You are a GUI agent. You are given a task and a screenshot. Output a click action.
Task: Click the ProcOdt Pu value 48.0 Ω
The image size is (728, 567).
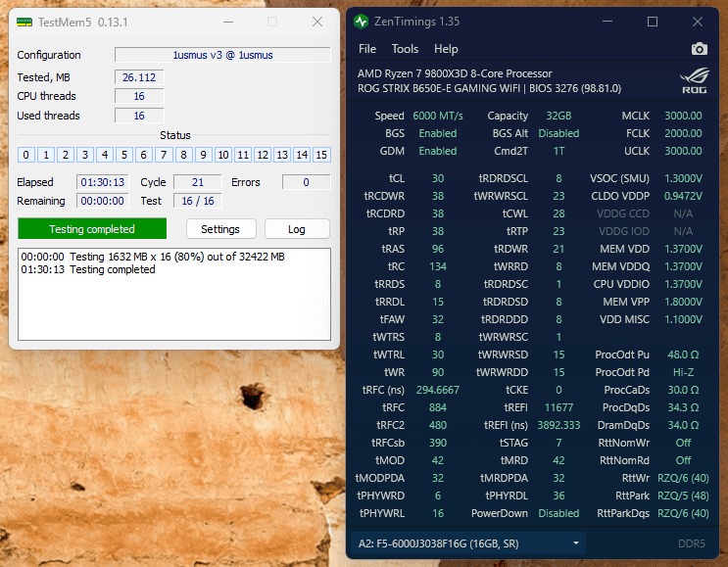click(683, 354)
